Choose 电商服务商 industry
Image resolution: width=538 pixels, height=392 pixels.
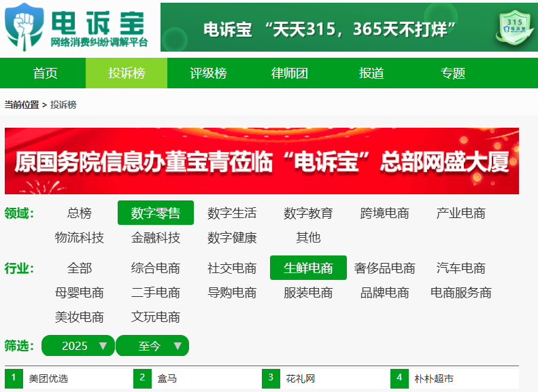point(460,293)
